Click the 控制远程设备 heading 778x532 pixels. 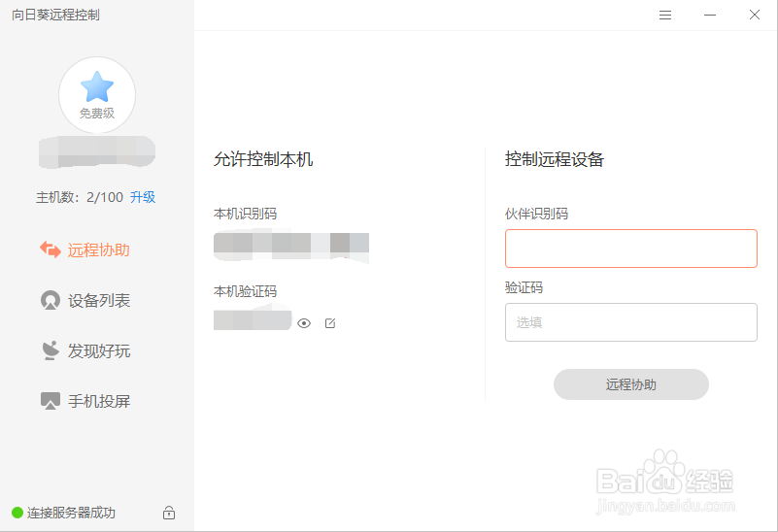pyautogui.click(x=555, y=159)
